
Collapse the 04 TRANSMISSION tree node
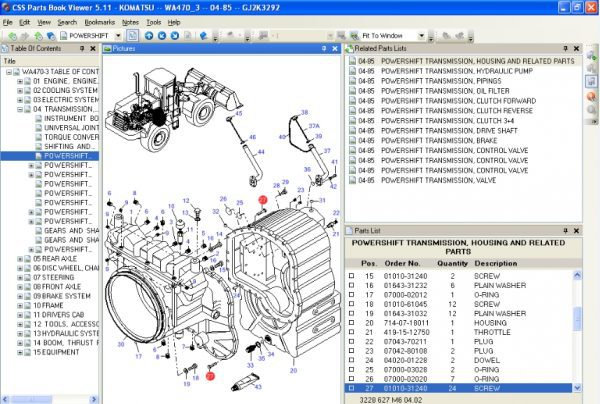tap(21, 109)
